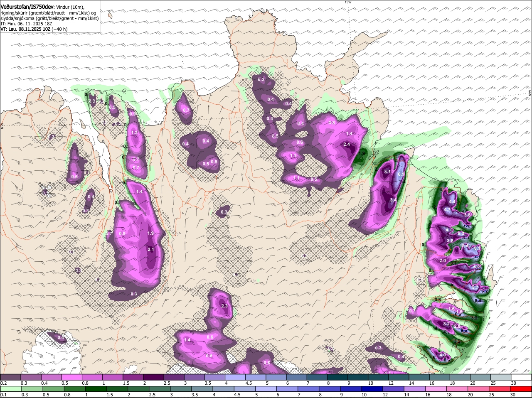Click the 2.0 precipitation value in the east
Image resolution: width=532 pixels, height=398 pixels.
443,260
